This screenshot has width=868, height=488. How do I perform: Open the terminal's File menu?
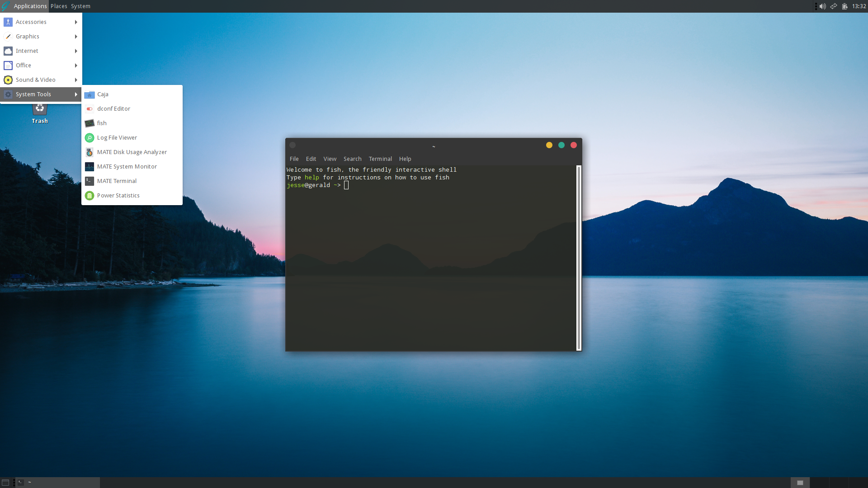click(x=294, y=159)
